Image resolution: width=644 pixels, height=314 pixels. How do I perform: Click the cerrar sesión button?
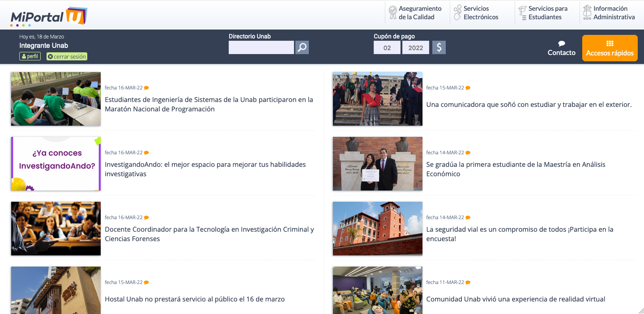pyautogui.click(x=67, y=57)
